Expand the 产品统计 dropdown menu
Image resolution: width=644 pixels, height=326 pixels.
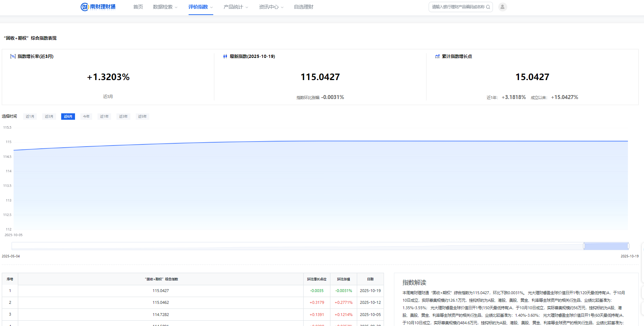(236, 7)
